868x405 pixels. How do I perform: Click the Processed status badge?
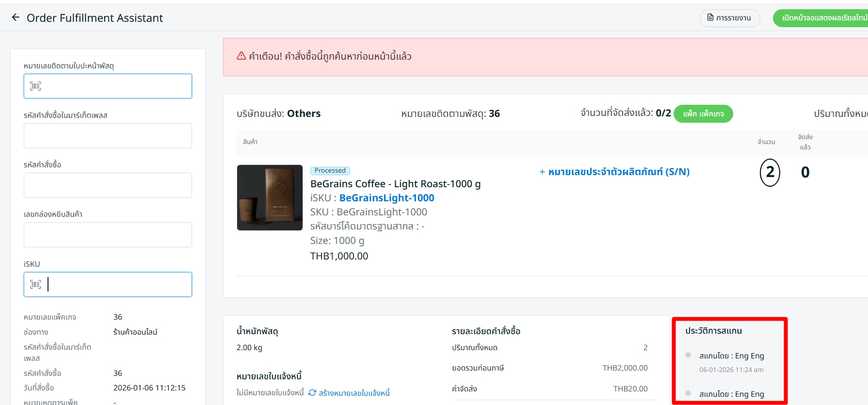[330, 171]
